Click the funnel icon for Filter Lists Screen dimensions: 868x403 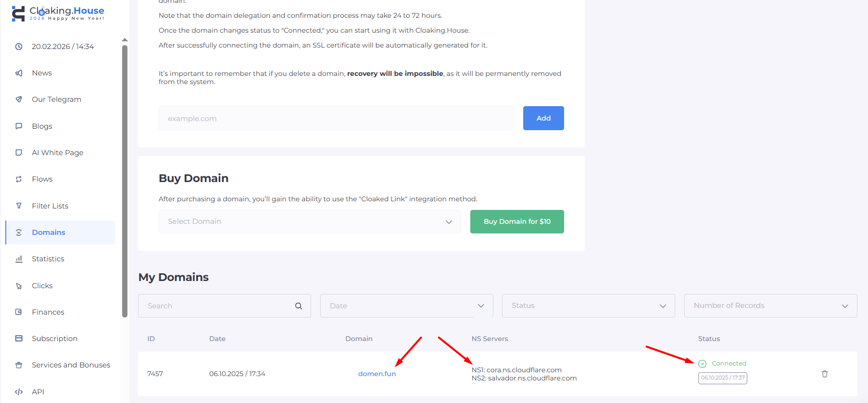(x=19, y=206)
